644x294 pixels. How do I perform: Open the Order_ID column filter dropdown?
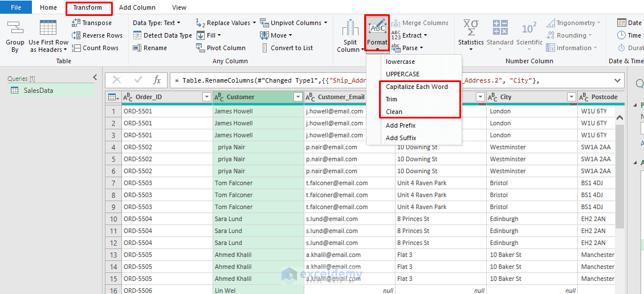click(x=206, y=97)
